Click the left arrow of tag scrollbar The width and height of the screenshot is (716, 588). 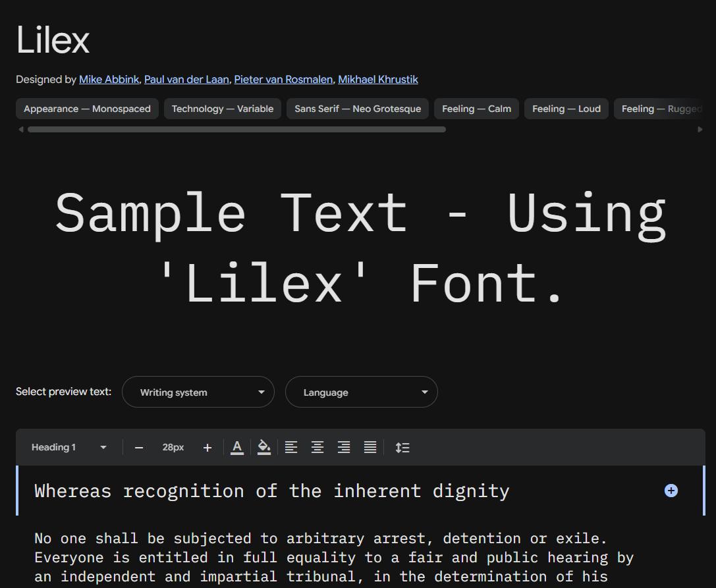coord(20,129)
